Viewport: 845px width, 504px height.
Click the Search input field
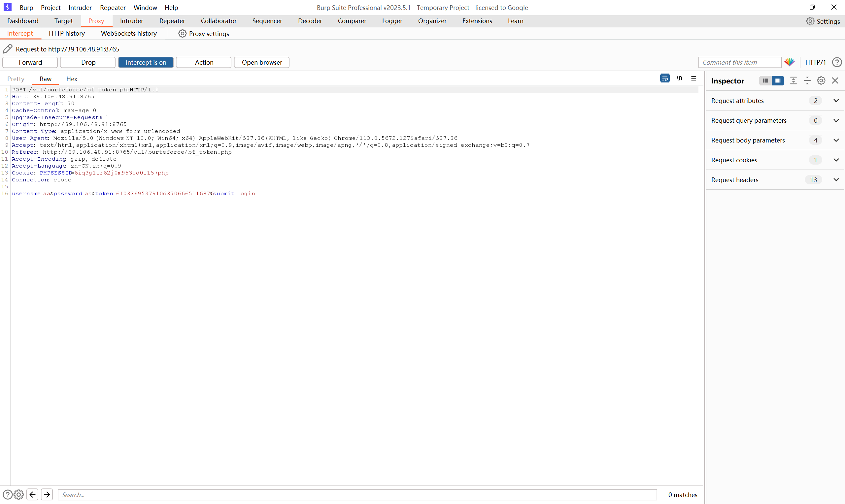(x=357, y=494)
